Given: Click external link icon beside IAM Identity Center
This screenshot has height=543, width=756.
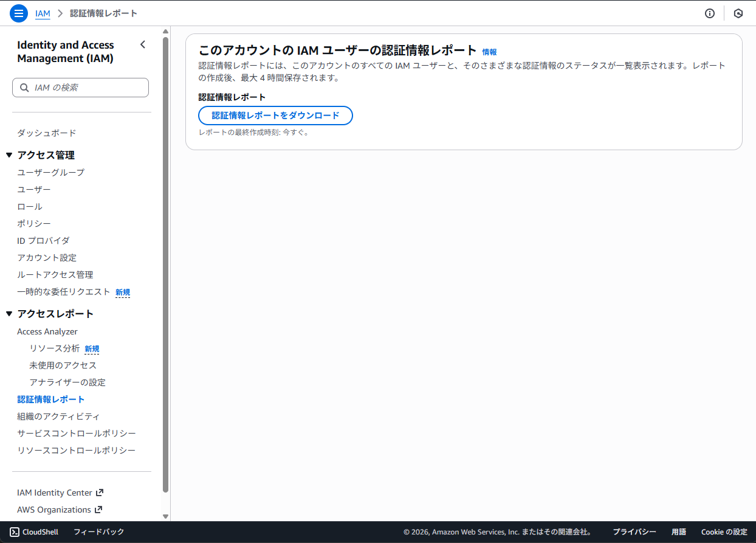Looking at the screenshot, I should (100, 493).
